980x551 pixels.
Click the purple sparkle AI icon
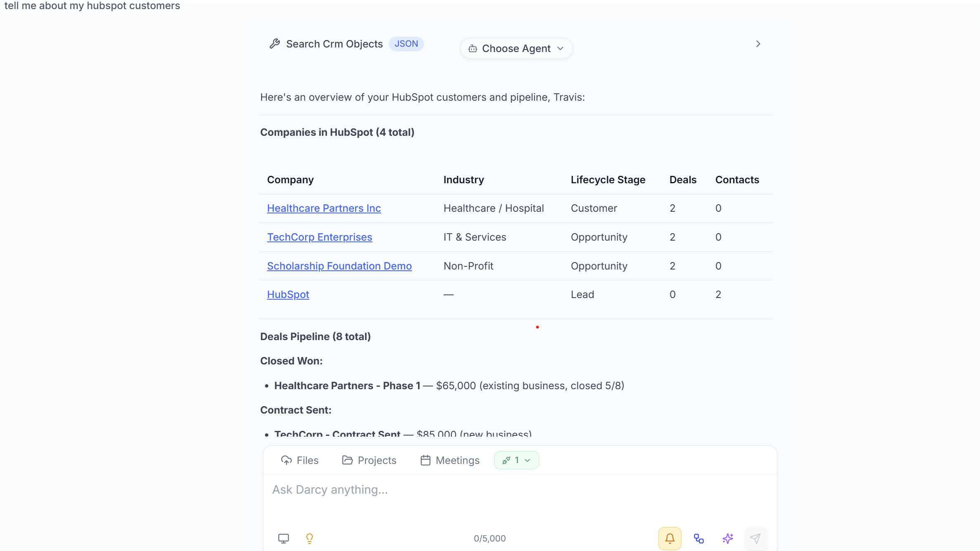[x=728, y=538]
